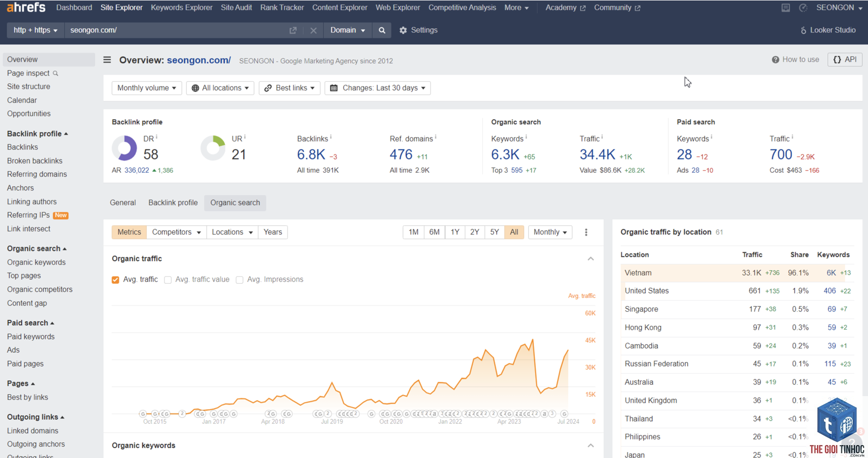The height and width of the screenshot is (458, 868).
Task: Click DR donut chart
Action: tap(124, 148)
